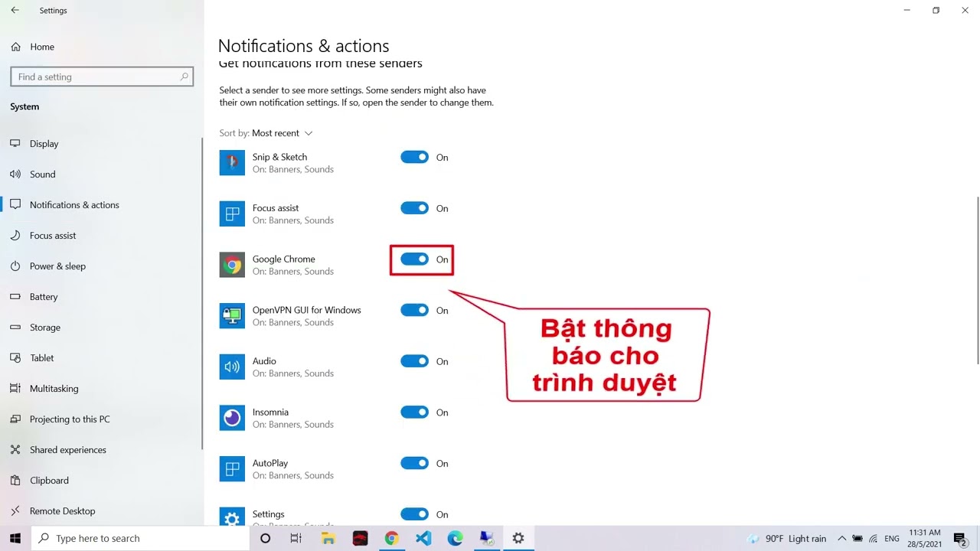Toggle Google Chrome notifications
The height and width of the screenshot is (551, 980).
(x=414, y=259)
